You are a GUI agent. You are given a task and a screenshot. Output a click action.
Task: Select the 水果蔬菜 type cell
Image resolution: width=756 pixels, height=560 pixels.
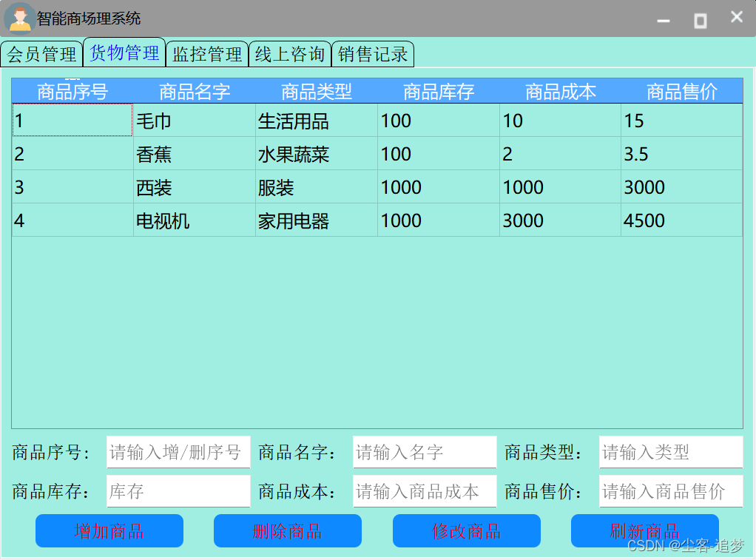[x=317, y=153]
